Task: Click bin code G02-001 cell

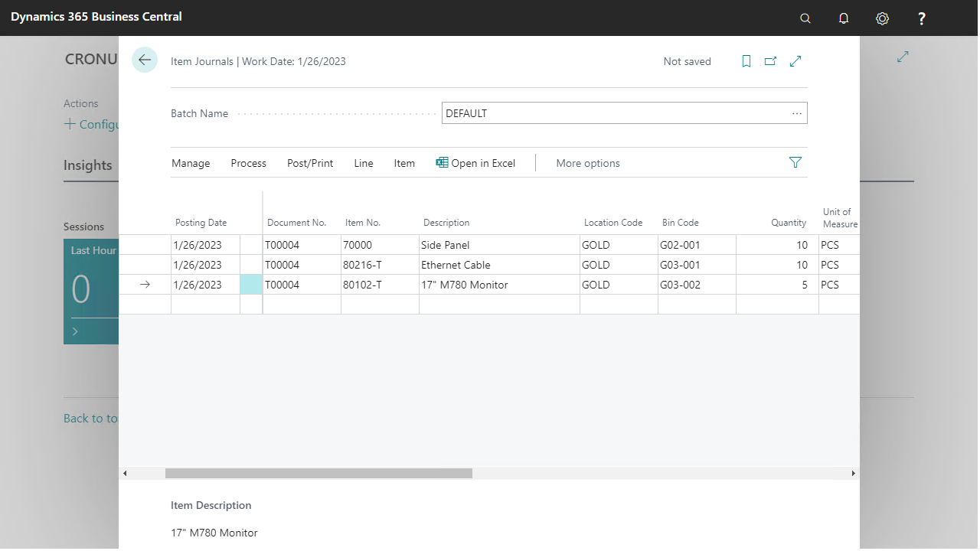Action: [x=697, y=245]
